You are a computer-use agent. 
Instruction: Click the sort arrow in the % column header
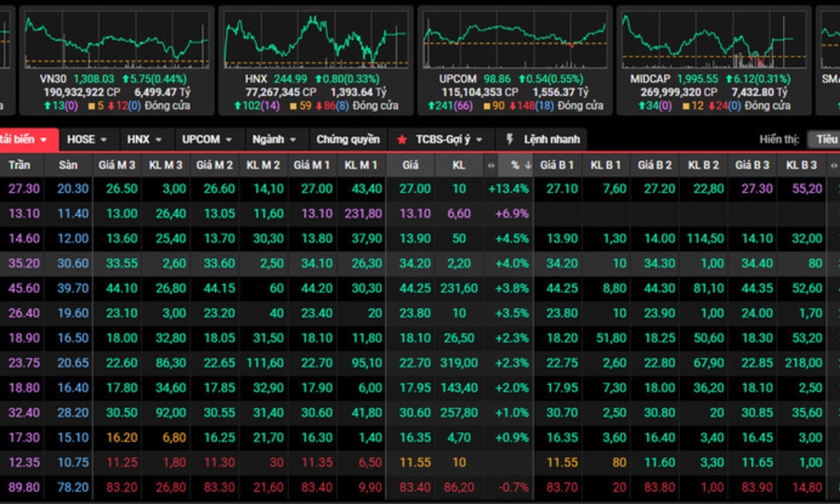click(x=528, y=166)
